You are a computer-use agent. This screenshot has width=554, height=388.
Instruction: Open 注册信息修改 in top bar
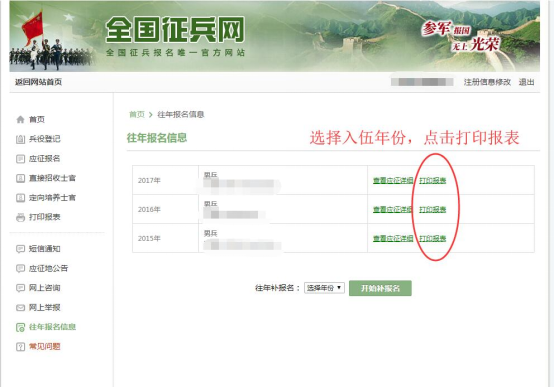[x=487, y=82]
